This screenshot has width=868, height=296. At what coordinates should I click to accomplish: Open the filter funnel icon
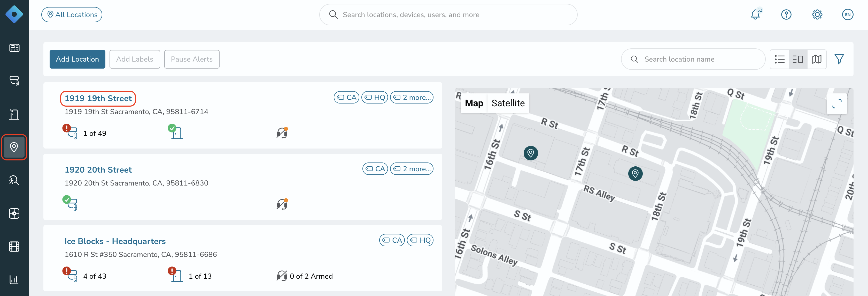(x=839, y=60)
